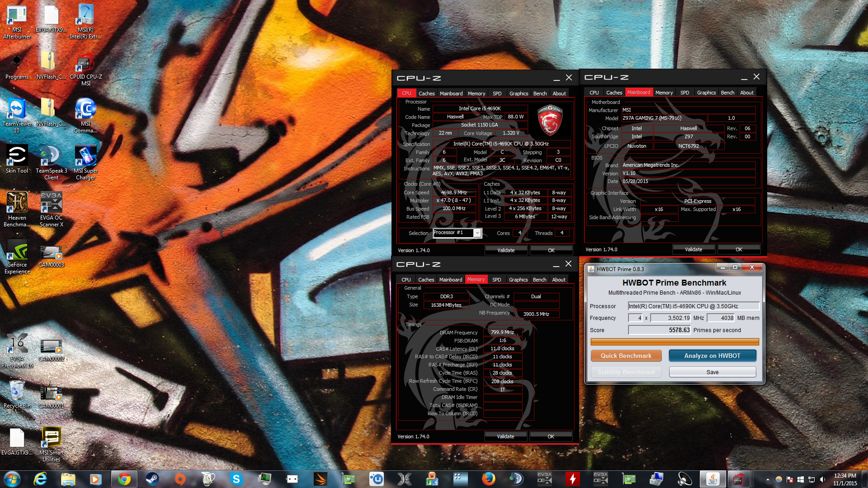
Task: Open EVGA PrecisionX 16 desktop shortcut
Action: coord(17,351)
